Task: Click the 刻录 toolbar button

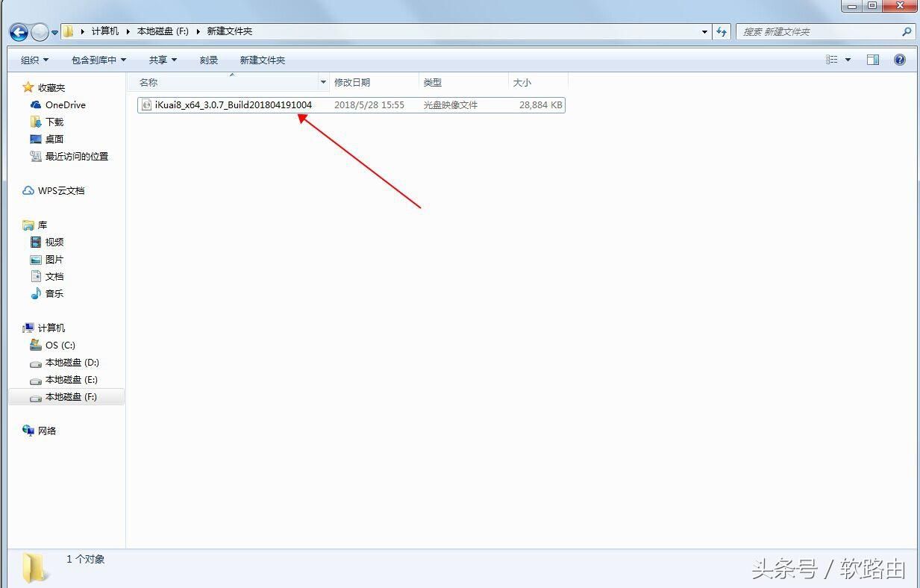Action: coord(209,60)
